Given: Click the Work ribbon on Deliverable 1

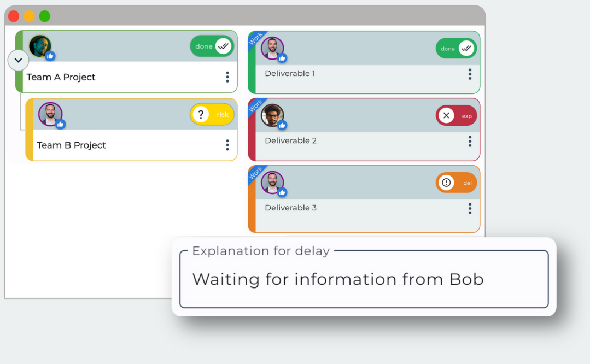Looking at the screenshot, I should pyautogui.click(x=254, y=38).
